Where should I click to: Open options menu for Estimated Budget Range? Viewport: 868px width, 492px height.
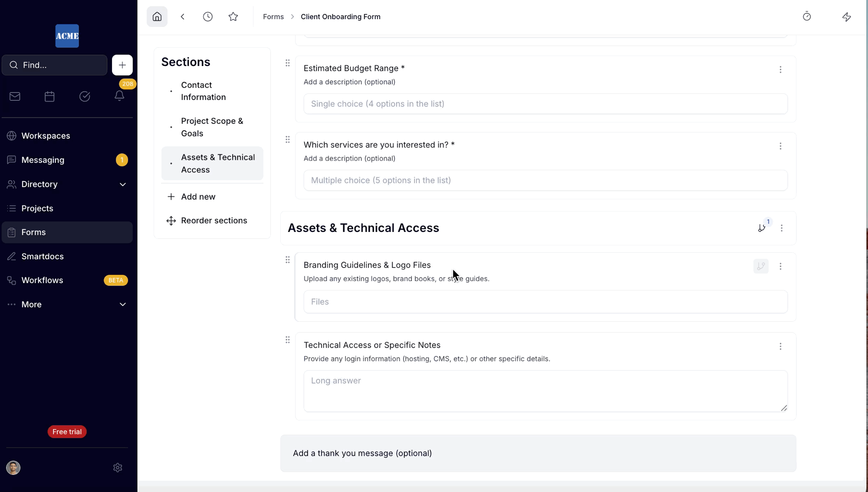point(780,69)
